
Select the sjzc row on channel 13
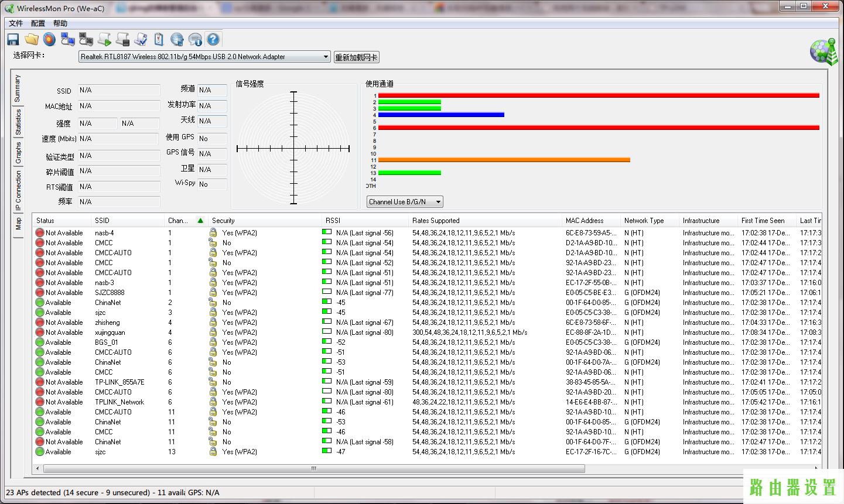[x=427, y=452]
